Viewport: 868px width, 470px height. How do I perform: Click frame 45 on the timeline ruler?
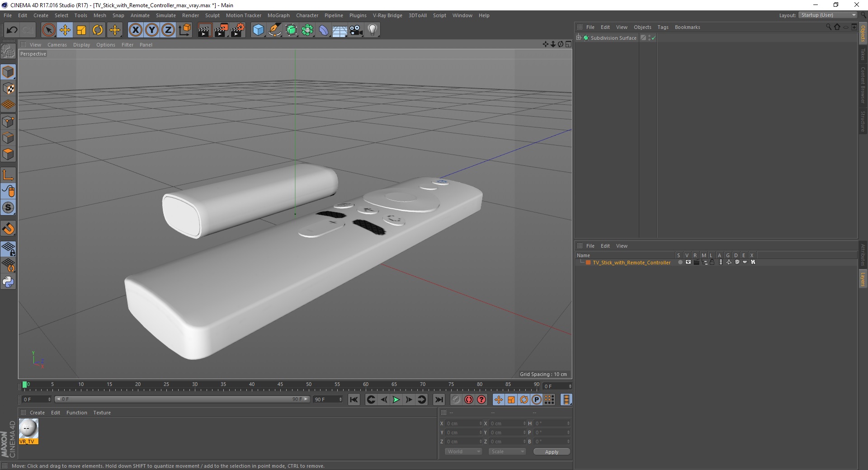coord(280,385)
